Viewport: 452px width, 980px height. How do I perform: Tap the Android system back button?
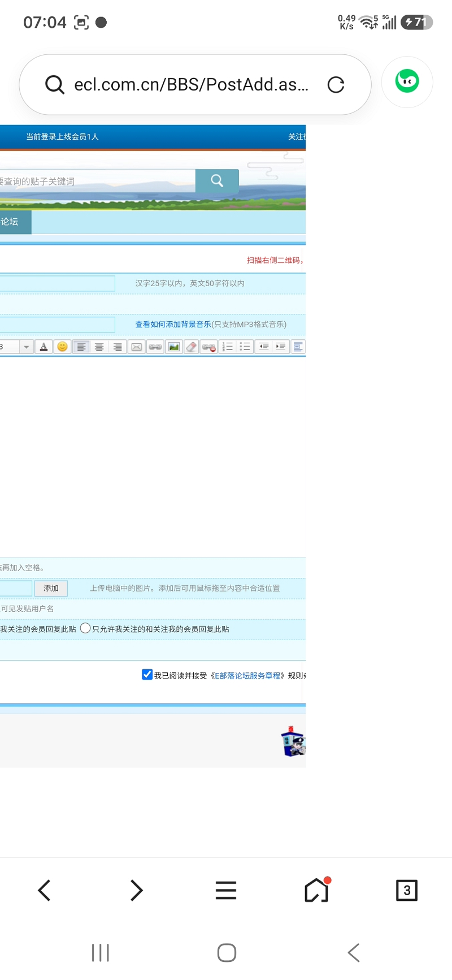(354, 953)
